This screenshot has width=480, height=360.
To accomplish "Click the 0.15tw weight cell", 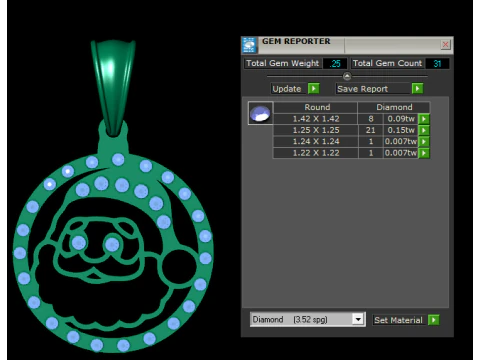I will tap(401, 130).
